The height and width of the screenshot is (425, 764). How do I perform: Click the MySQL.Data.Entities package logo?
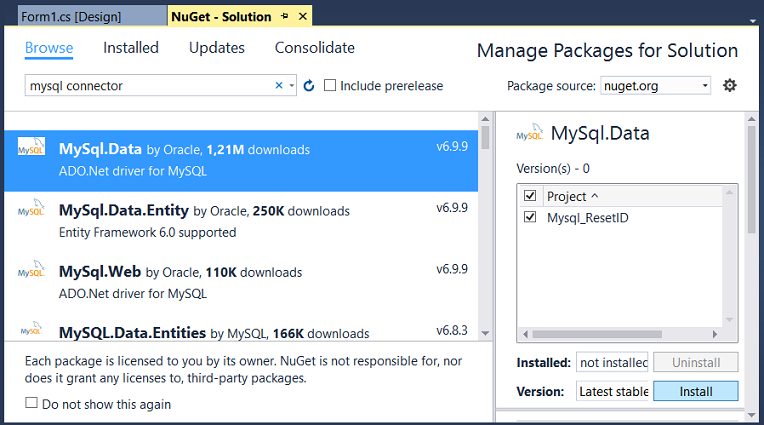(31, 329)
